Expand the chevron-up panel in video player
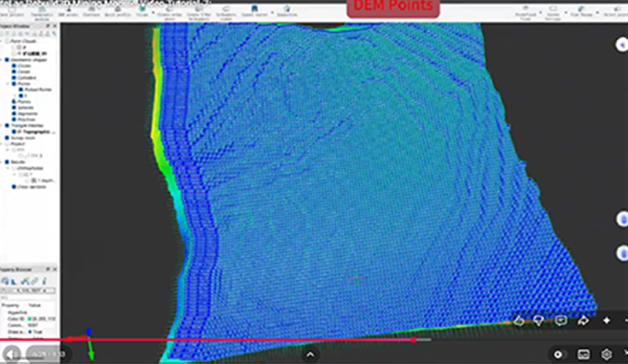The image size is (628, 364). click(310, 355)
